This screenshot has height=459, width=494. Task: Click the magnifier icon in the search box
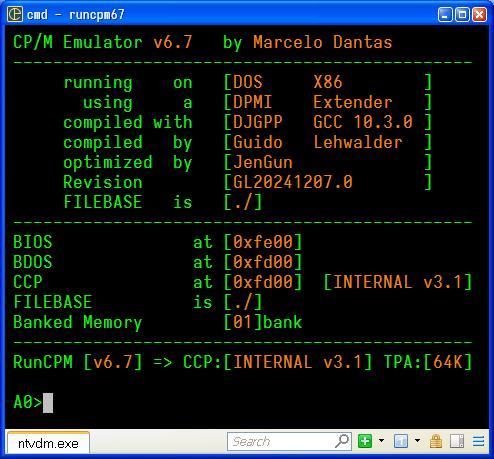(x=342, y=441)
